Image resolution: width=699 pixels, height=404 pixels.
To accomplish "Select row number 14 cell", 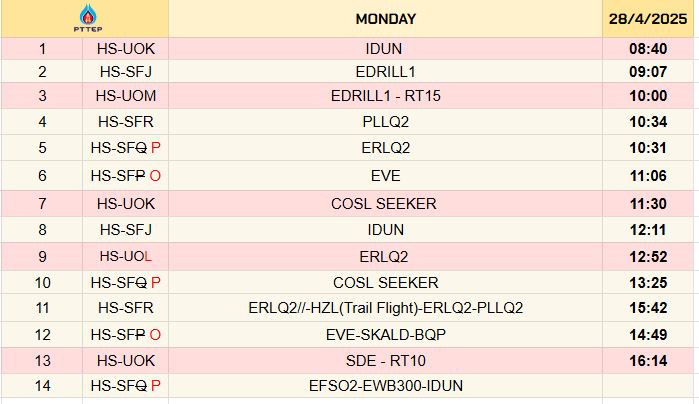I will [42, 386].
